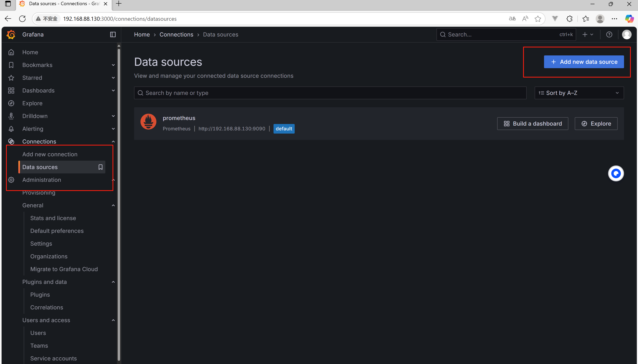Open browser favorites list icon

pos(586,19)
